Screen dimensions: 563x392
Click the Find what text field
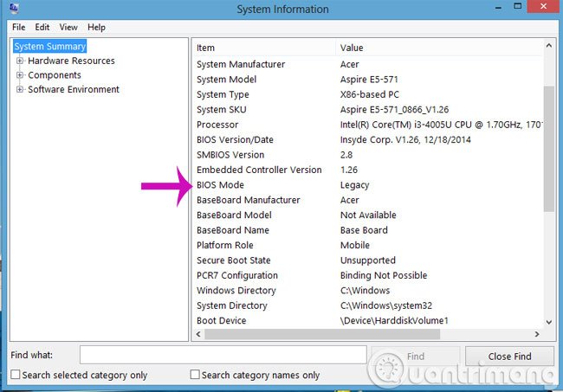[x=223, y=355]
